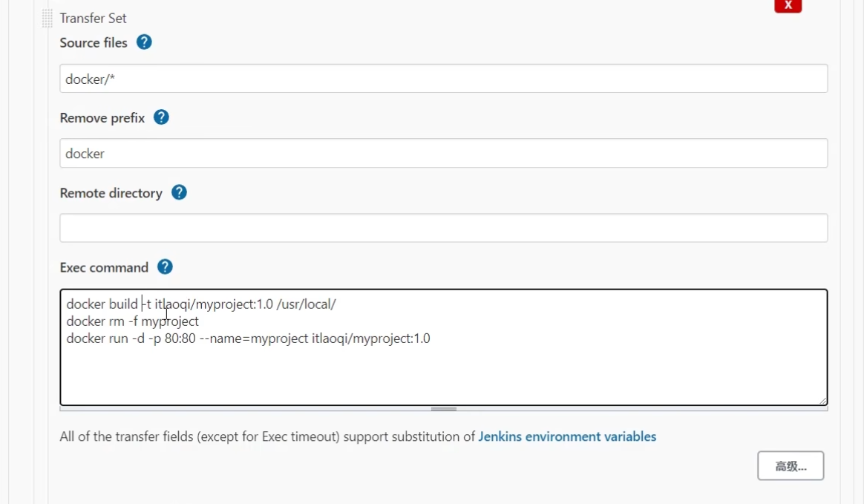Click blank area inside Exec command textarea

(444, 375)
